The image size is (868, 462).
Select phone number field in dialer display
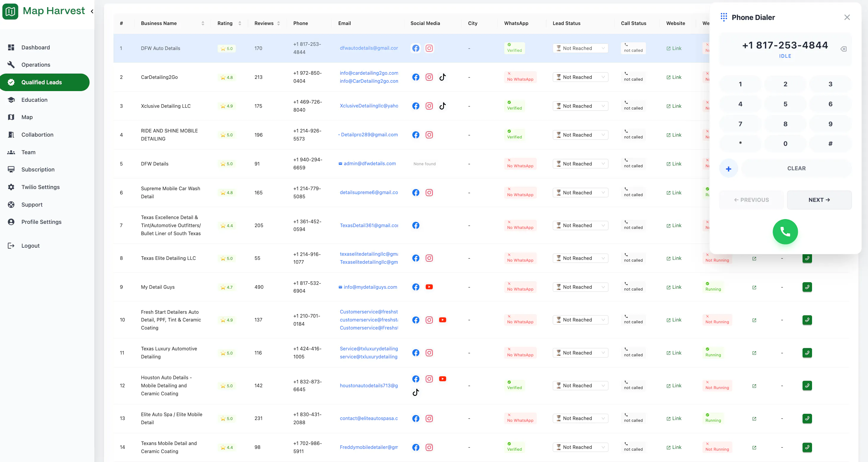785,45
